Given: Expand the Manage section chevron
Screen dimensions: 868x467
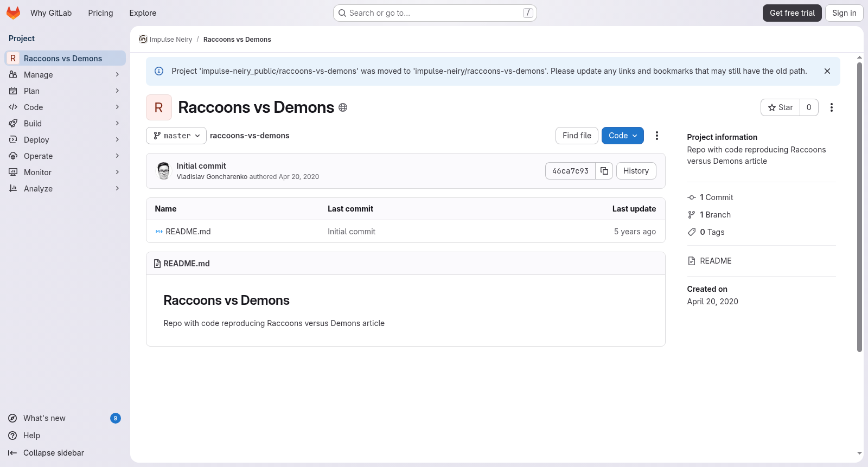Looking at the screenshot, I should click(x=117, y=75).
